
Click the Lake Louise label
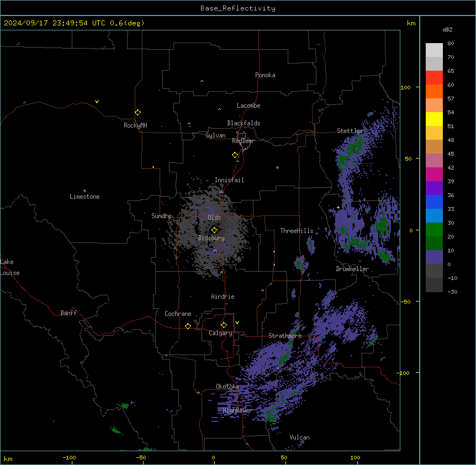coord(10,267)
